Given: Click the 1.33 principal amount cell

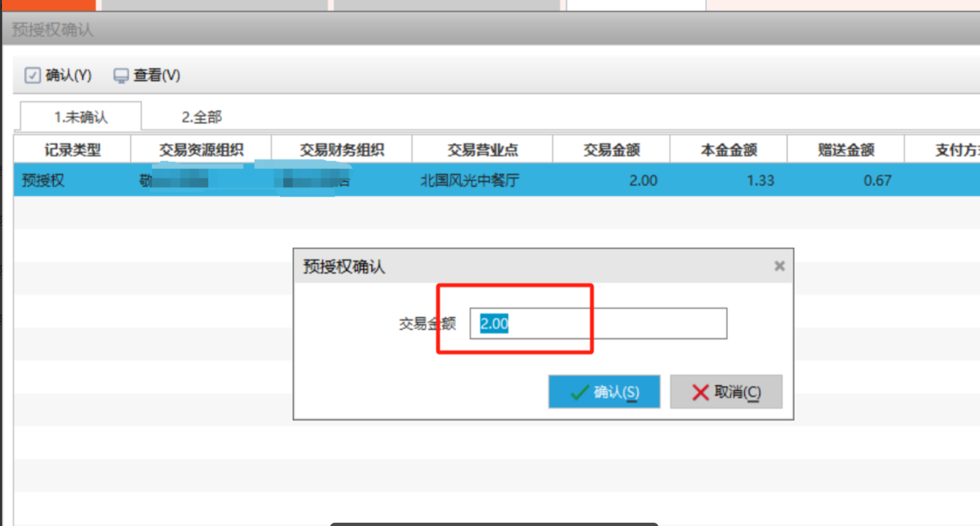Looking at the screenshot, I should click(x=760, y=180).
